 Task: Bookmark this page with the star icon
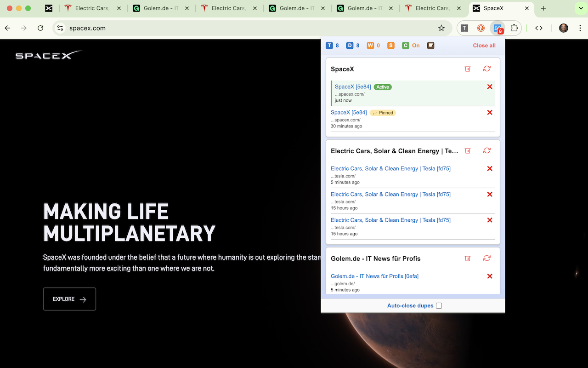(441, 28)
